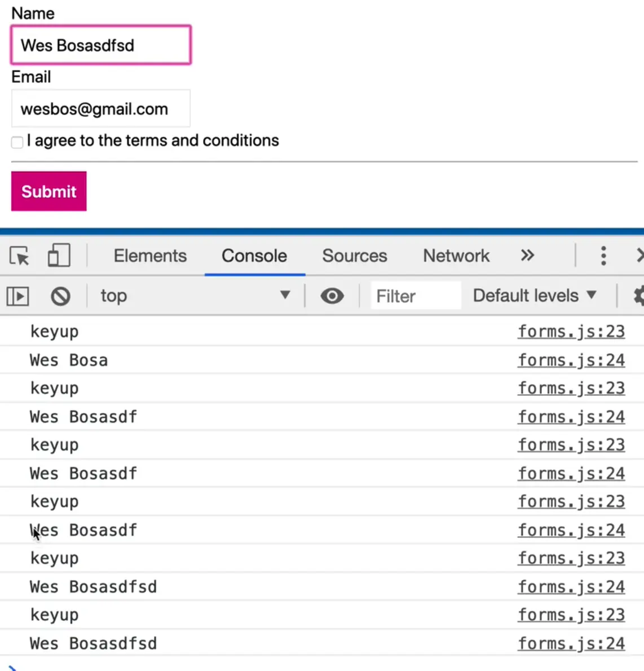Open forms.js:23 link on first keyup row
Image resolution: width=644 pixels, height=671 pixels.
click(x=571, y=332)
